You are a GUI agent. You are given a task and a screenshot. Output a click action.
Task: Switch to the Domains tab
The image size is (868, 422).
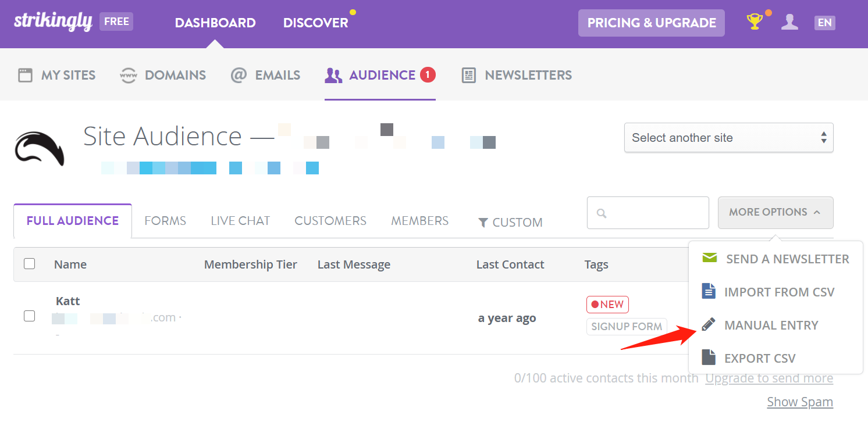(x=162, y=75)
